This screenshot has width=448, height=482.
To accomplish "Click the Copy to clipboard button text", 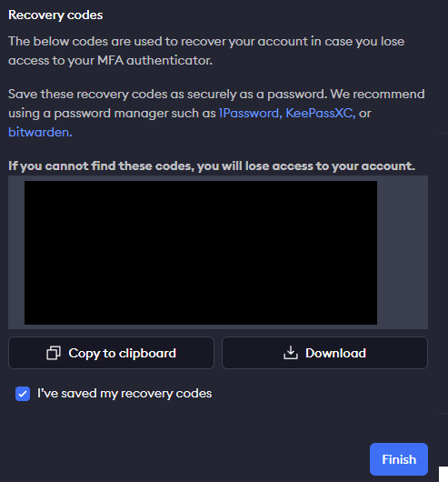I will pos(122,353).
